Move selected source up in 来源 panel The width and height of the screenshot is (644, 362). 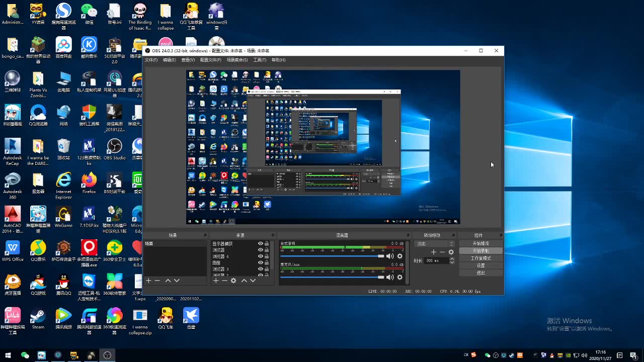(244, 281)
